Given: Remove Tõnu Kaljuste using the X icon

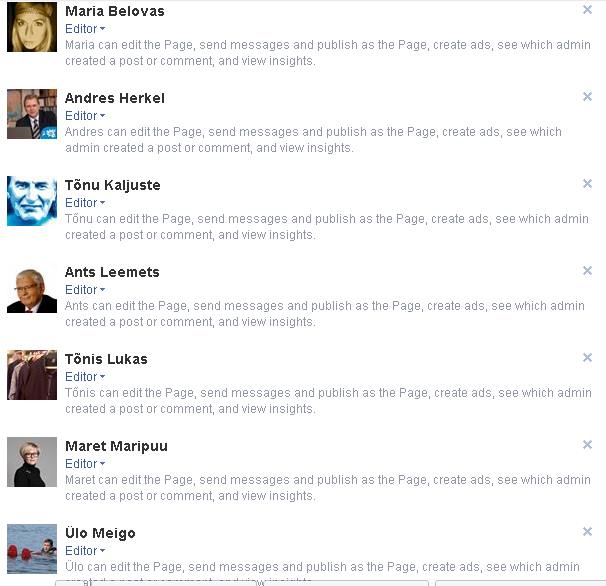Looking at the screenshot, I should click(x=587, y=184).
